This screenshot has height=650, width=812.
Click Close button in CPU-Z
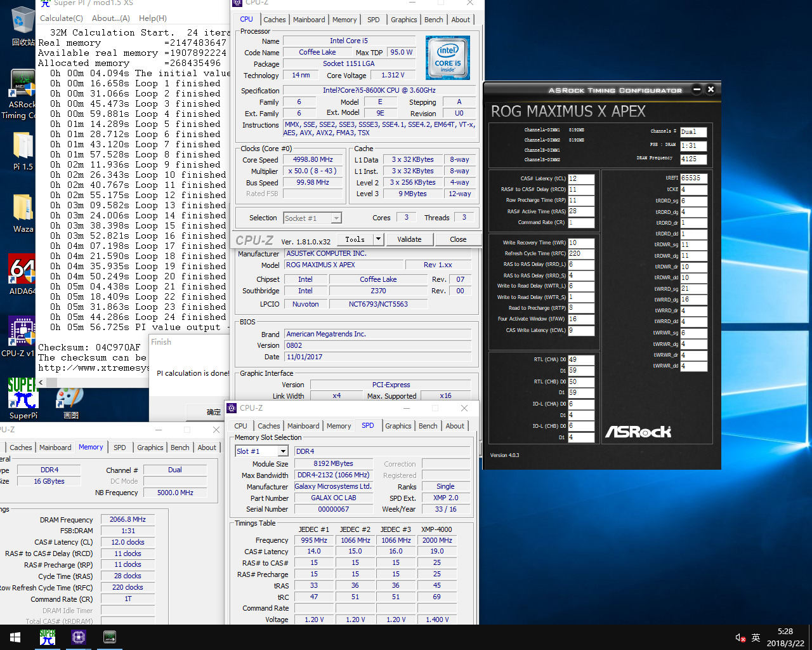[x=458, y=239]
